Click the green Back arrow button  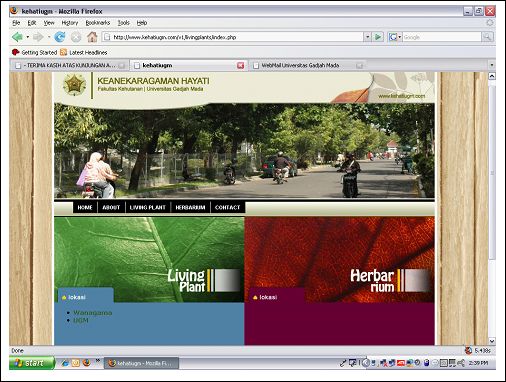click(17, 37)
